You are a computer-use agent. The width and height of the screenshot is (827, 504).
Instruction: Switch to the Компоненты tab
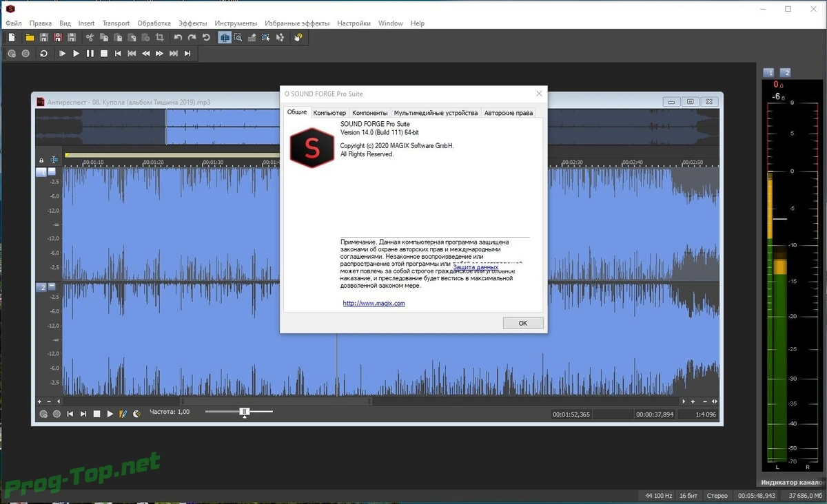[369, 113]
